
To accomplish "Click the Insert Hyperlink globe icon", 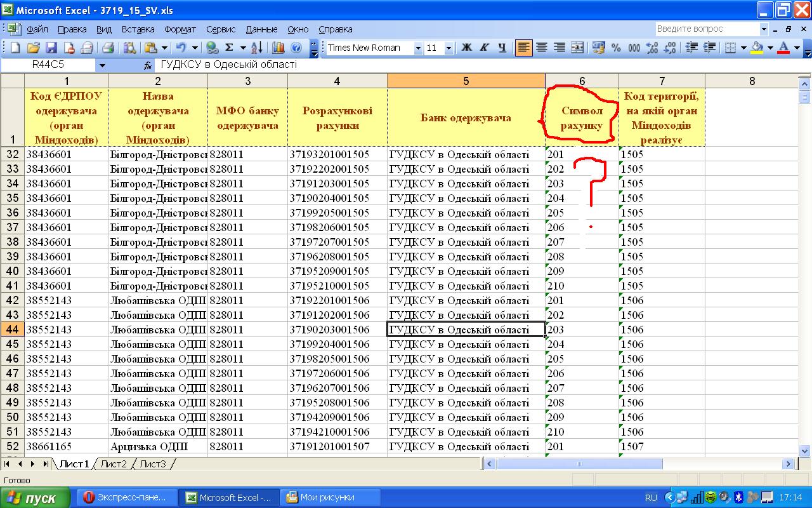I will 213,48.
